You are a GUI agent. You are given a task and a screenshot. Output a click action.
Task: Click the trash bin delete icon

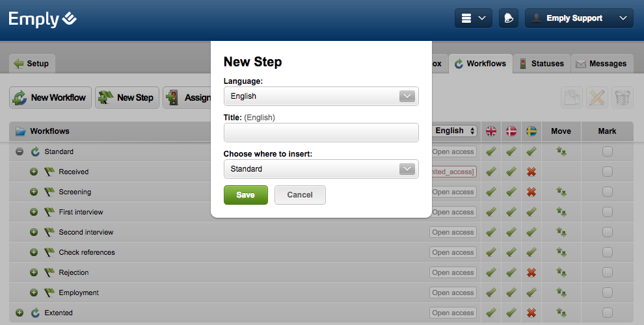623,97
